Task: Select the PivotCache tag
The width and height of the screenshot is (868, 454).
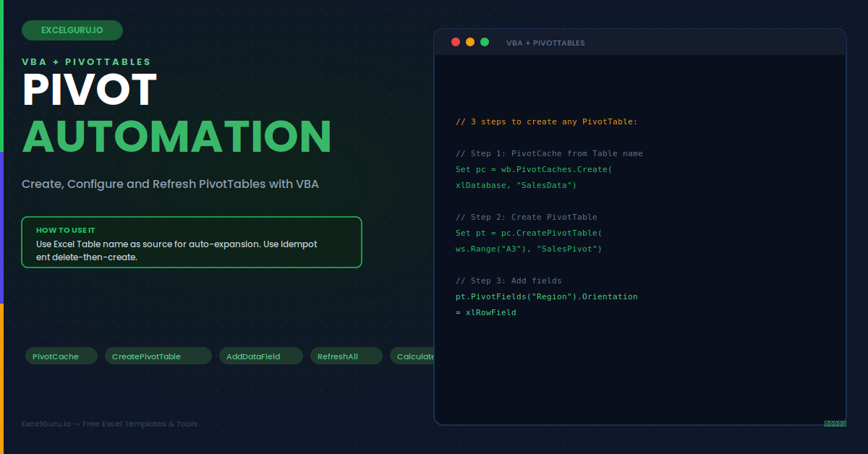Action: 61,356
